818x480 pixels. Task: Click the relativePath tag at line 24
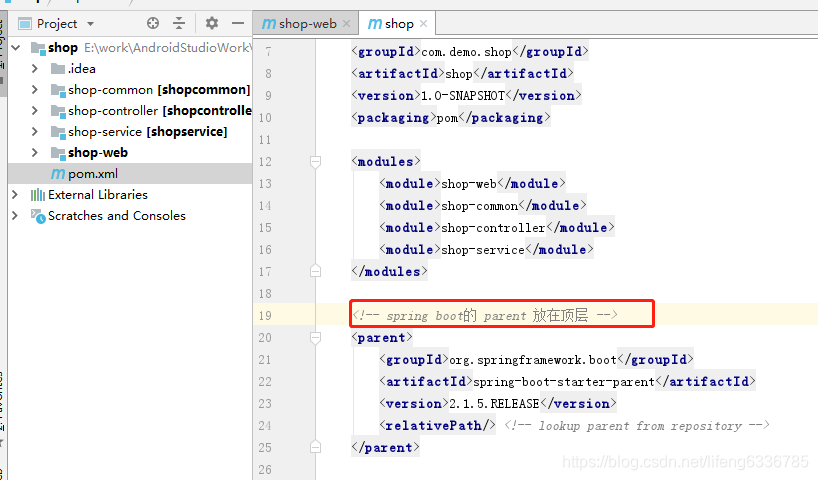[438, 426]
